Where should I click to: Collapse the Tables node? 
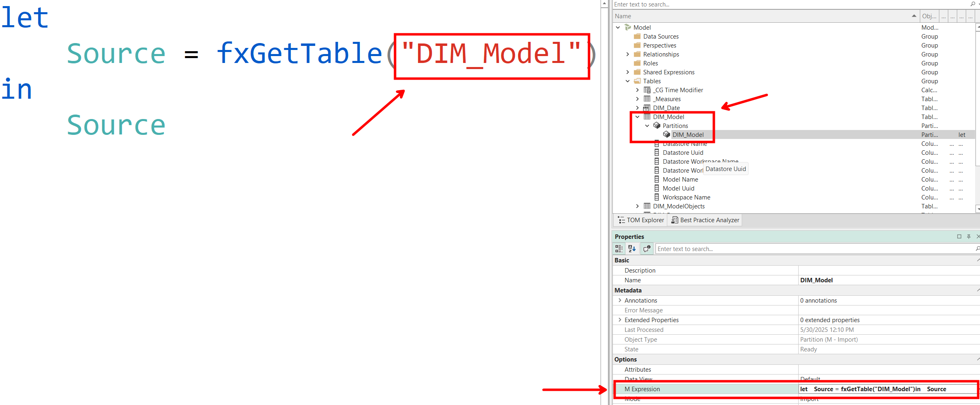628,81
